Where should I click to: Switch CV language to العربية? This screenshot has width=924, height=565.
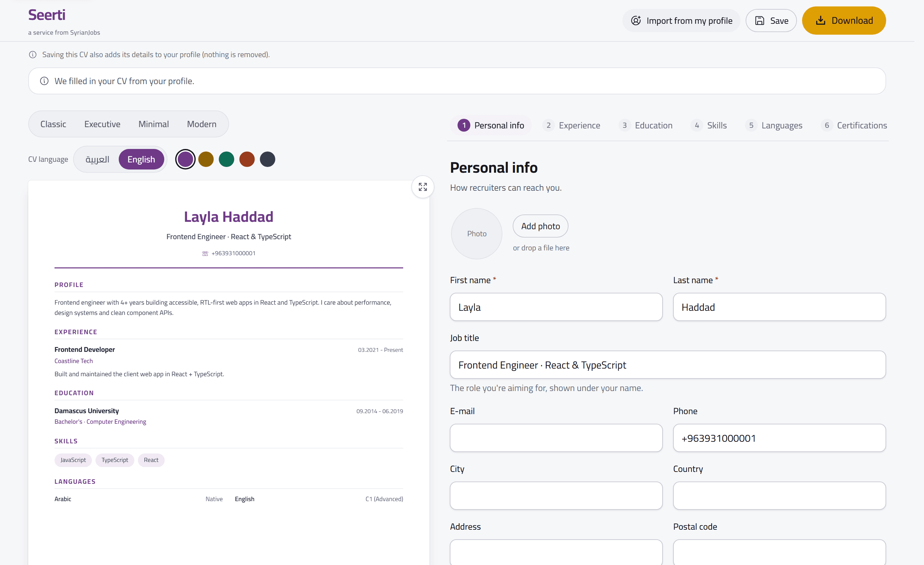click(97, 160)
